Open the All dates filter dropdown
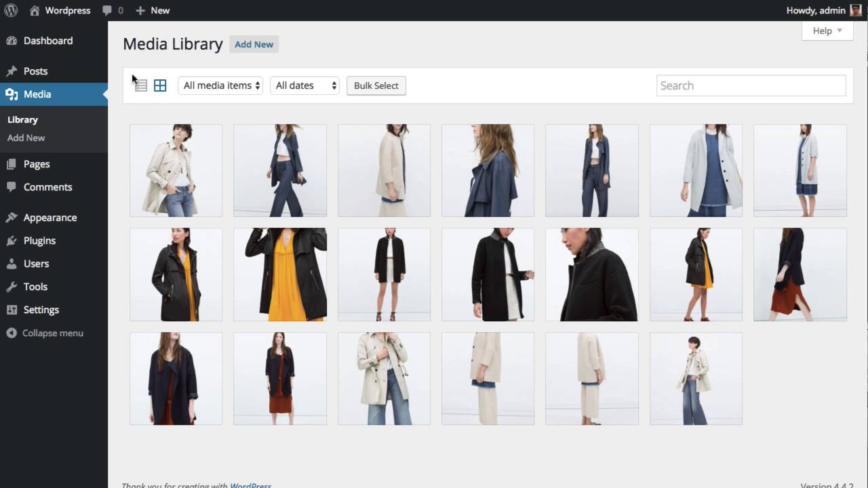 click(x=304, y=85)
